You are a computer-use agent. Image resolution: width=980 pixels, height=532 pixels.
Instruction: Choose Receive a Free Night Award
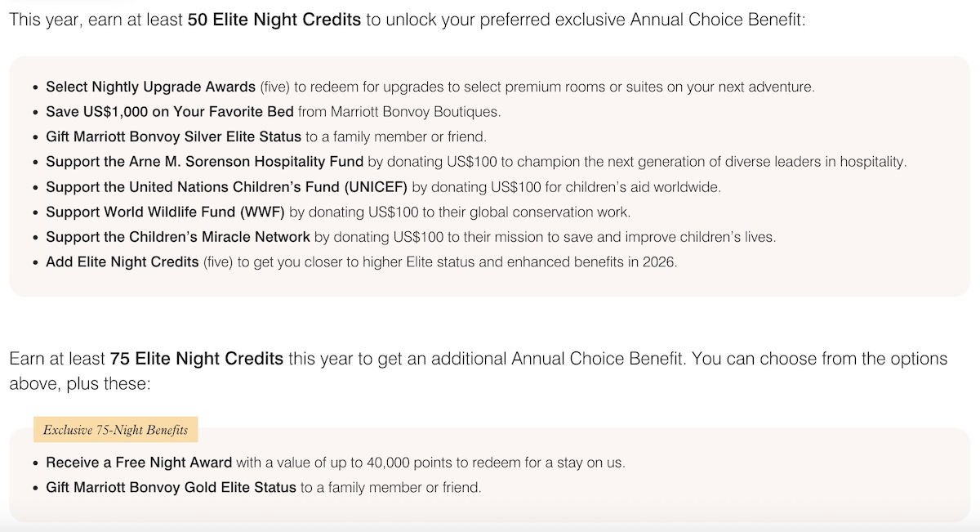click(x=139, y=463)
